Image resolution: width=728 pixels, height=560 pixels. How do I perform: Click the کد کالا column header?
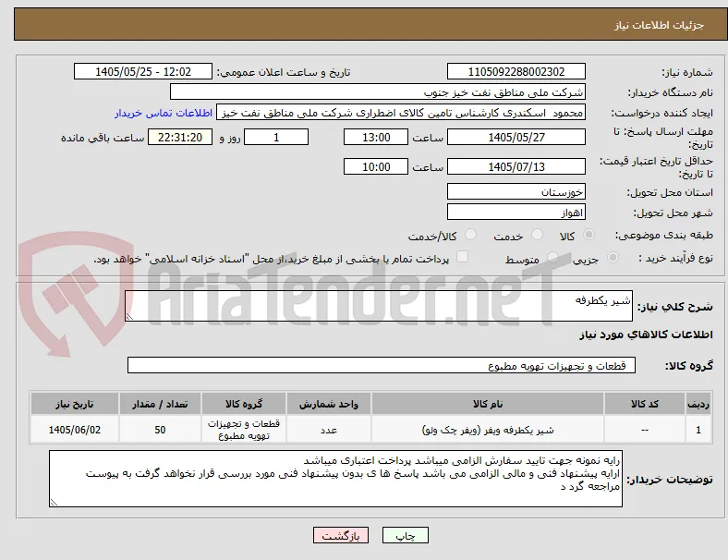645,404
